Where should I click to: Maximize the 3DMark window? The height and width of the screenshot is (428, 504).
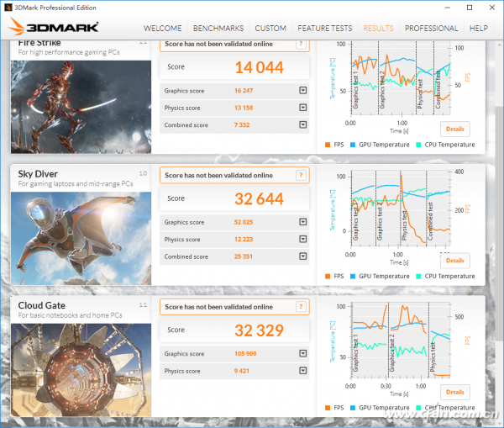tap(470, 8)
